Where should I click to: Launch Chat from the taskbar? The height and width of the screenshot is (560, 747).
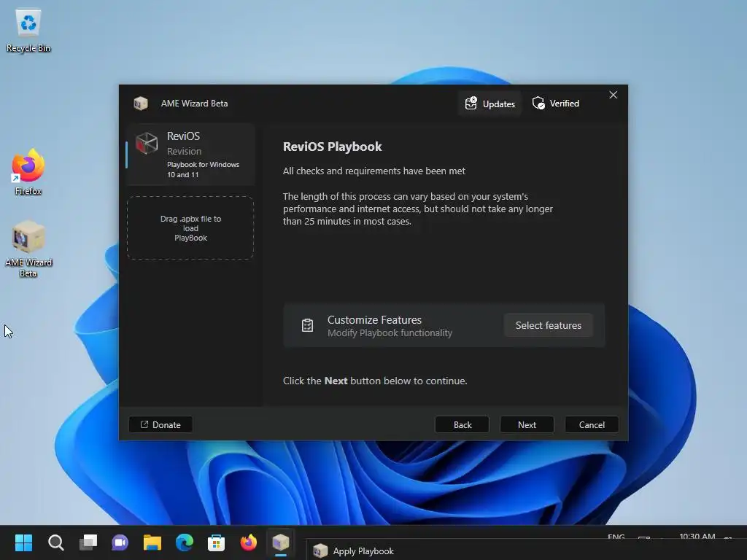[120, 542]
